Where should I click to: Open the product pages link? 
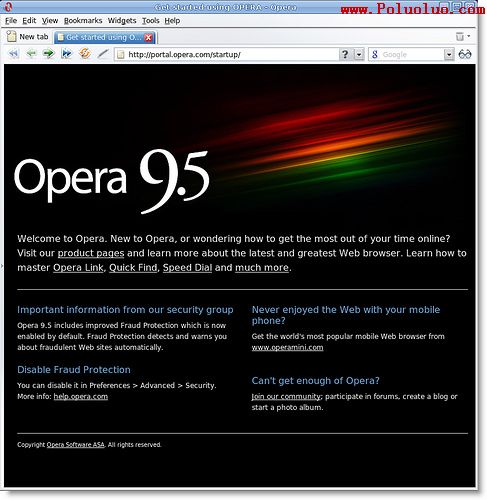tap(91, 253)
